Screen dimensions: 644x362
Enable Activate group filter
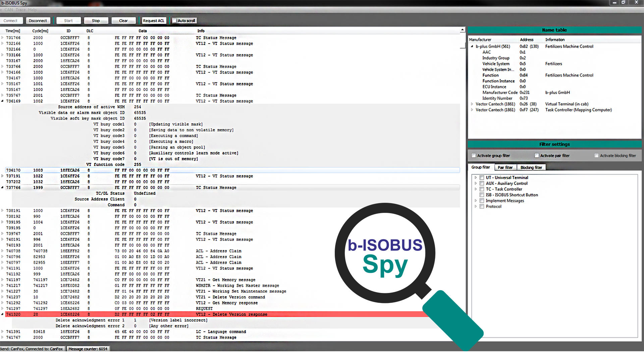[x=474, y=156]
